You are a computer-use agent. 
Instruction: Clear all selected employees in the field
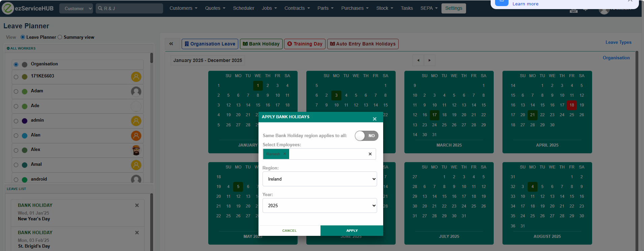click(x=370, y=154)
